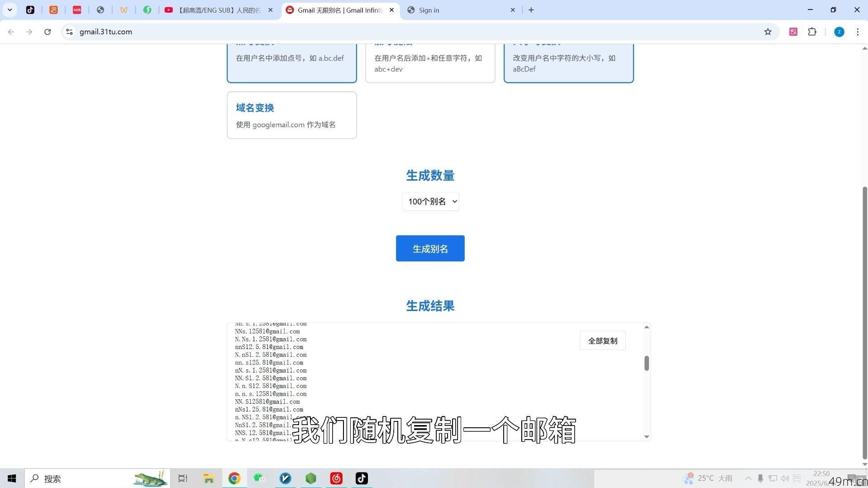Click the 全部复制 button
This screenshot has width=868, height=488.
tap(602, 341)
